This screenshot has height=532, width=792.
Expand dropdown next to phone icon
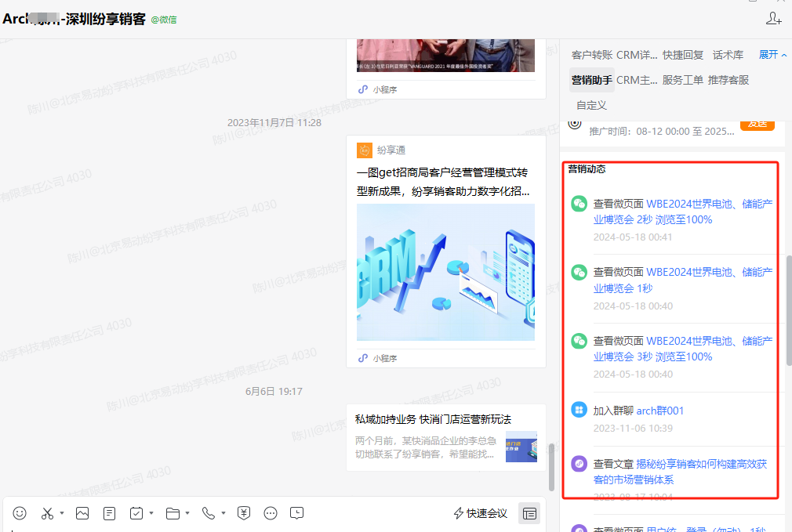223,513
